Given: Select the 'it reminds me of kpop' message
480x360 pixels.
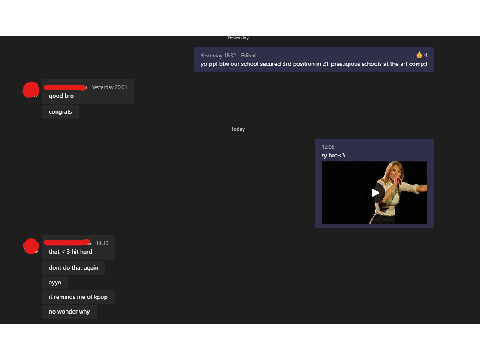Looking at the screenshot, I should [78, 297].
